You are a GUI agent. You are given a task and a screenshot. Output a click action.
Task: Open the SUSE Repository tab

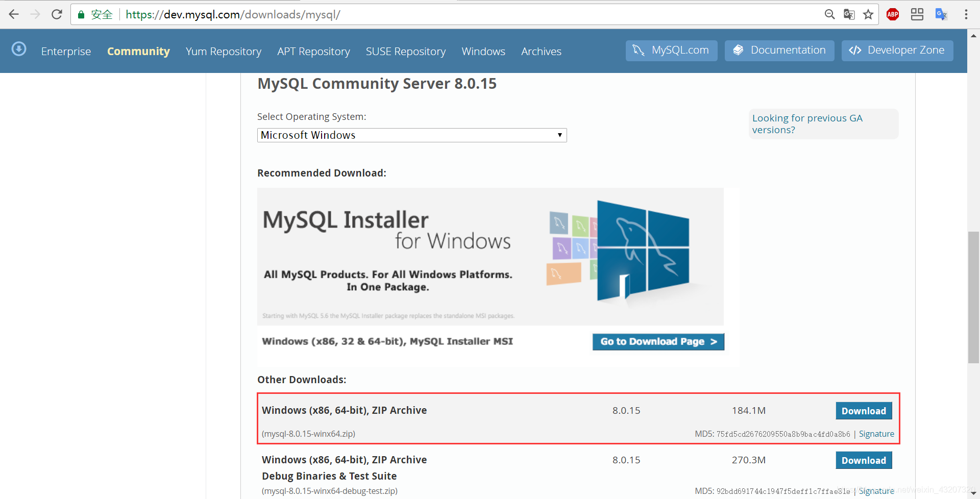click(406, 51)
